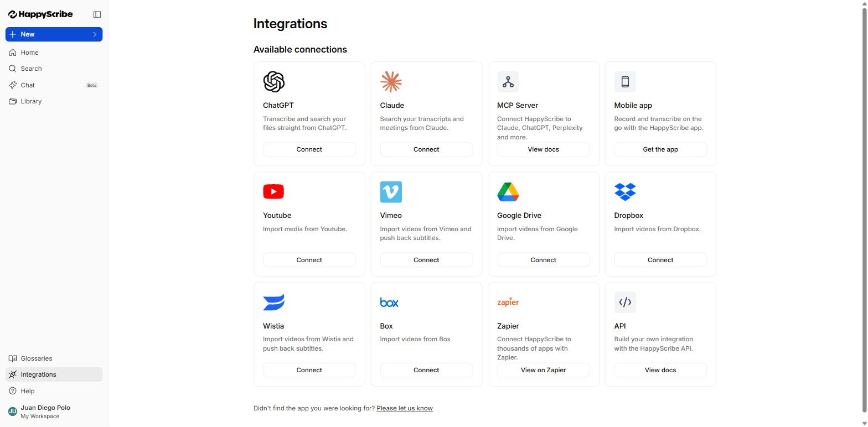Viewport: 868px width, 427px height.
Task: Open Search from sidebar
Action: click(x=54, y=69)
